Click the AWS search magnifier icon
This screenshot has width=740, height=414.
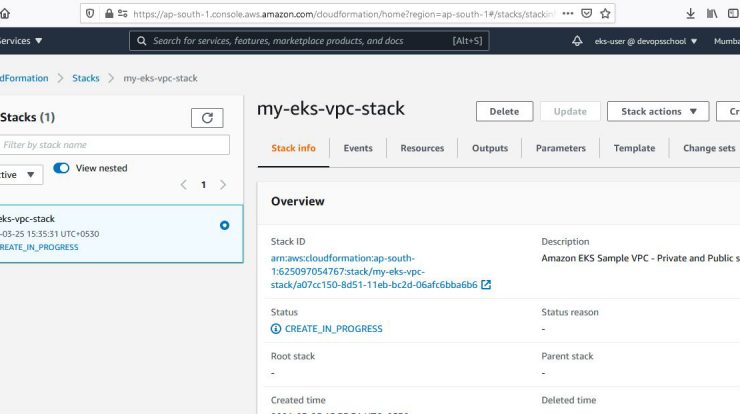(x=141, y=41)
